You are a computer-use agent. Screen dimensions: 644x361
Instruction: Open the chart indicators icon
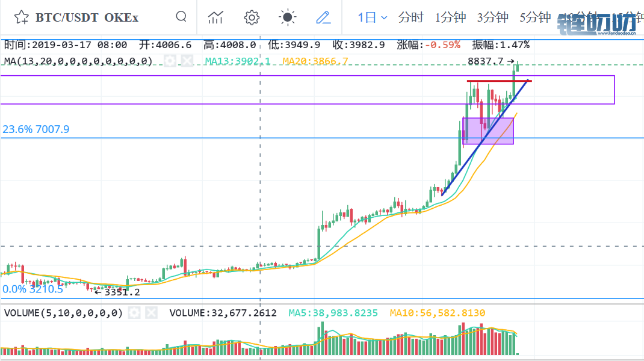215,17
